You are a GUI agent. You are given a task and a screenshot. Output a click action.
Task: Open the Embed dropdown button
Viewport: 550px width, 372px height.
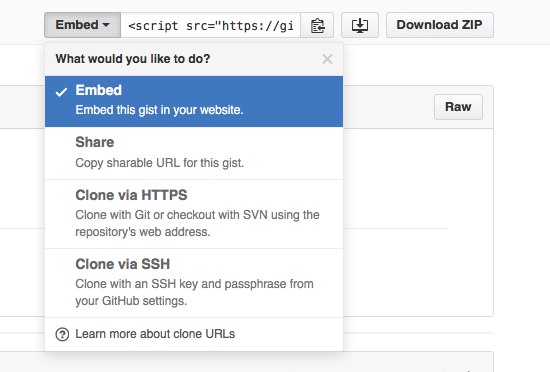(x=82, y=25)
